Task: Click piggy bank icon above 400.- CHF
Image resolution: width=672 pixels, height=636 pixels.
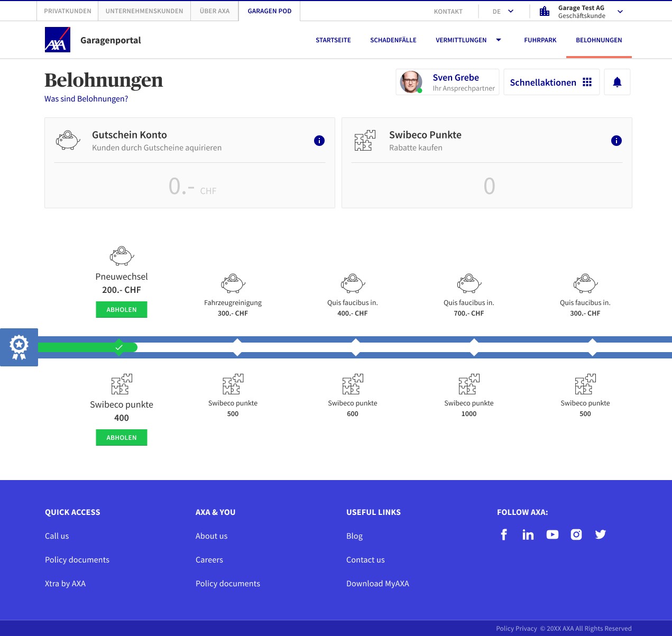Action: click(x=353, y=283)
